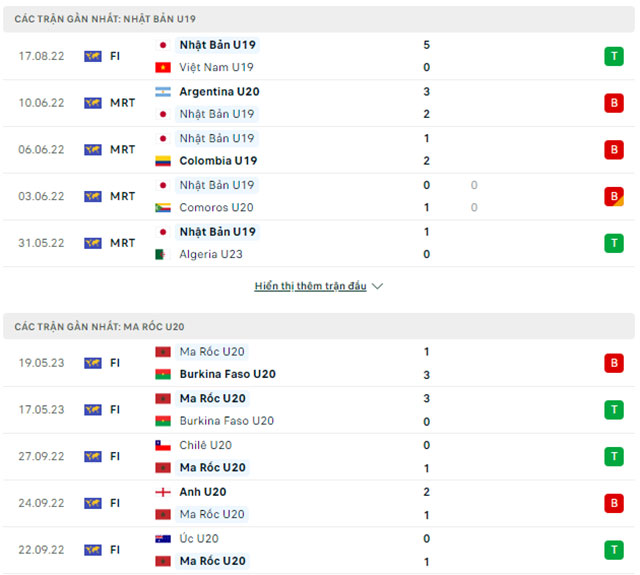Screen dimensions: 640x575
Task: Click the England flag next to Anh U20
Action: pos(162,492)
